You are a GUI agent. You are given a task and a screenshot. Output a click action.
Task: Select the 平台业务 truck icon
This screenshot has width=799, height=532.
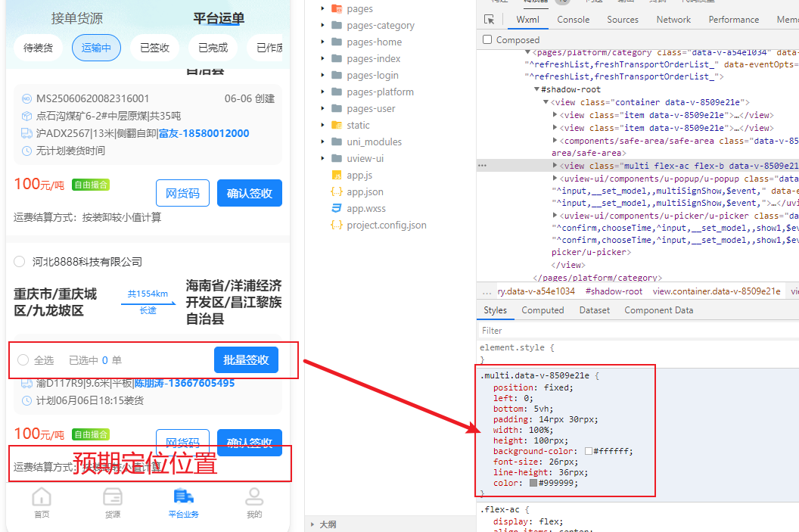[x=183, y=496]
